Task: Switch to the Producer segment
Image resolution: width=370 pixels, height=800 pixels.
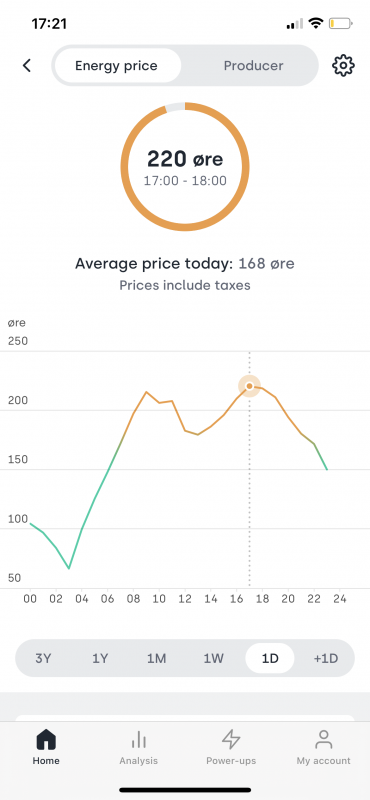Action: pos(253,66)
